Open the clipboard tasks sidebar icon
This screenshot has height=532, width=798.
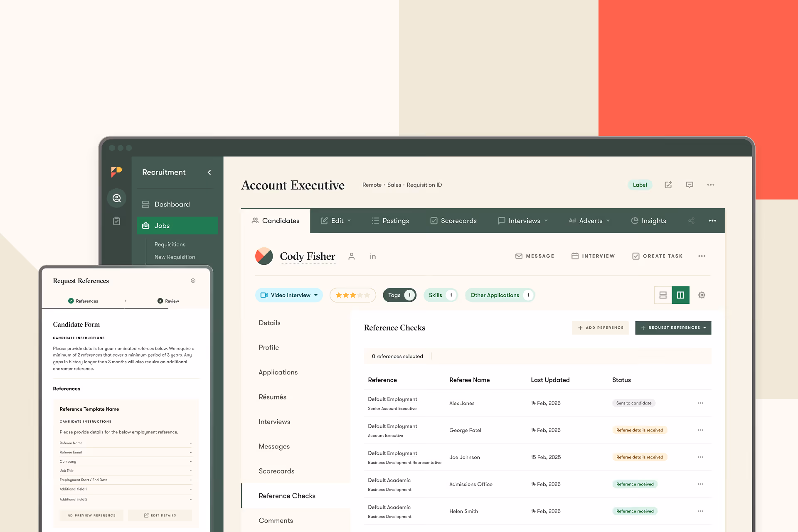click(x=117, y=221)
